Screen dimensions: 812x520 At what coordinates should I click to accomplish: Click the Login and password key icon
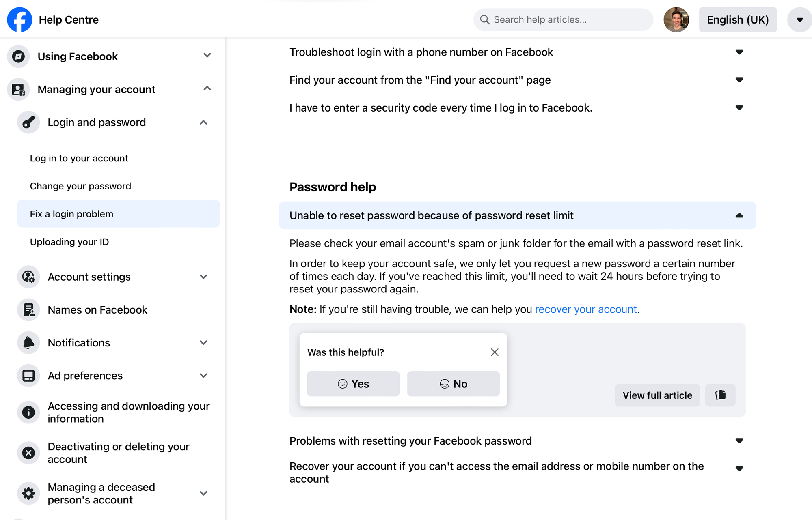(x=28, y=122)
